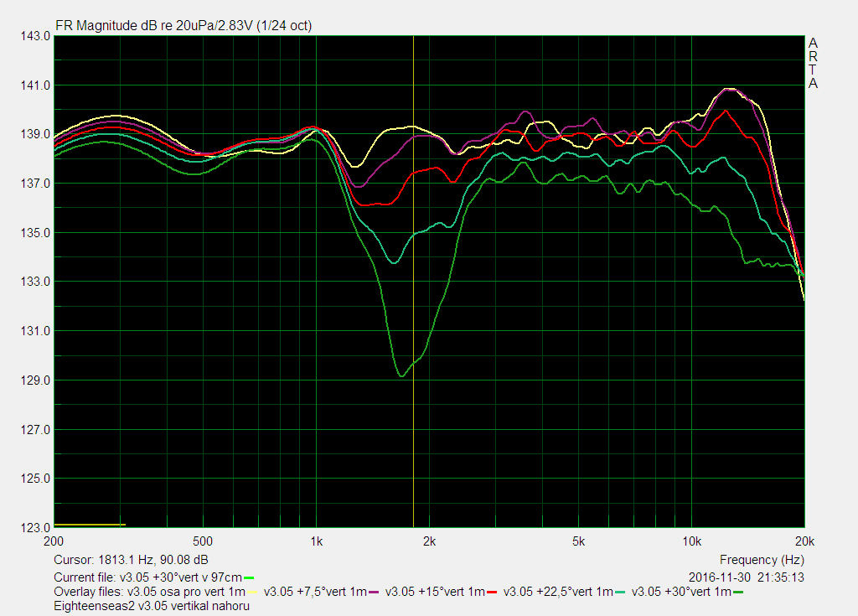Click the chart title 'FR Magnitude dB re 20uPa/2.83V'
Screen dimensions: 858x616
click(154, 26)
